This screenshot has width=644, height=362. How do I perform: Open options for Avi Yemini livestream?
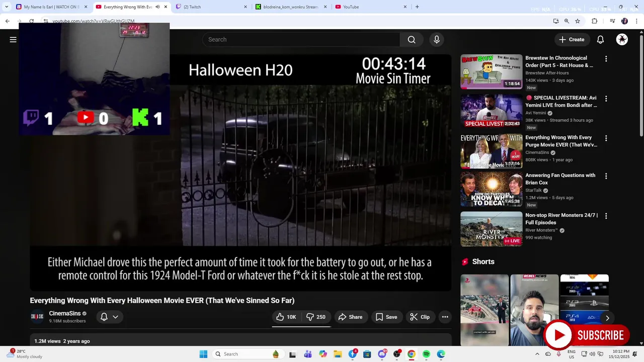coord(606,99)
